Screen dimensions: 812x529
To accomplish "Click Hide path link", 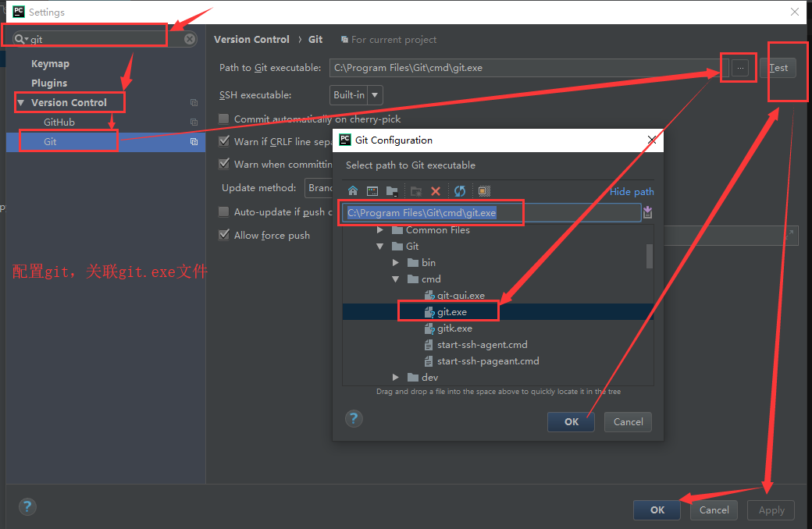I will tap(632, 191).
